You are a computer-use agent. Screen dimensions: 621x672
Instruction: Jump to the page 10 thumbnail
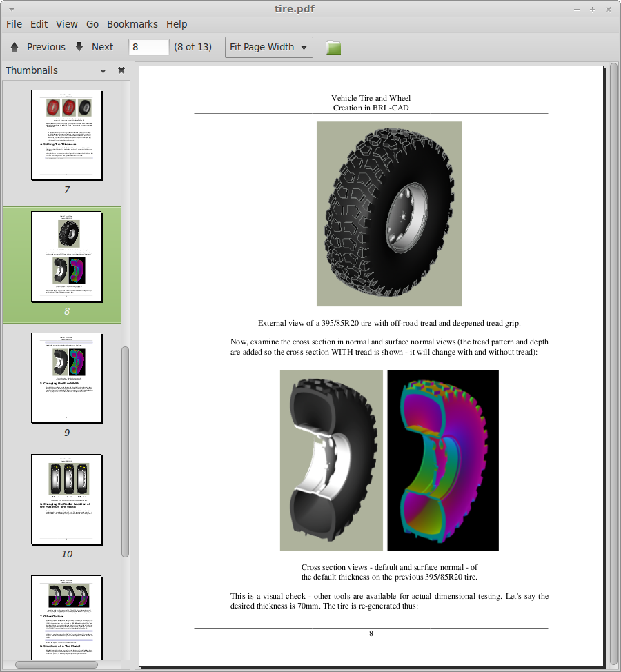[66, 500]
